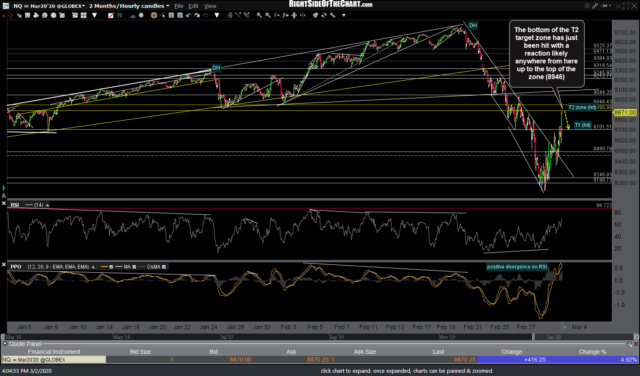Click the red X icon in the toolbar
This screenshot has width=640, height=376.
[3, 16]
